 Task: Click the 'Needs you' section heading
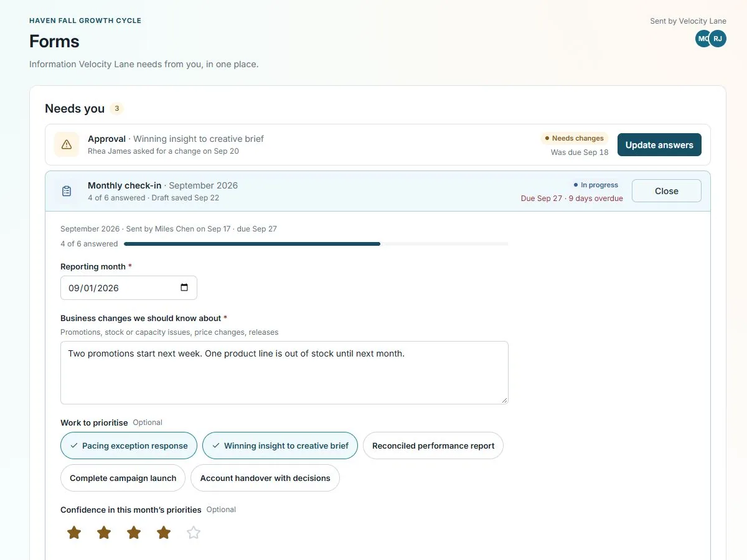click(75, 108)
